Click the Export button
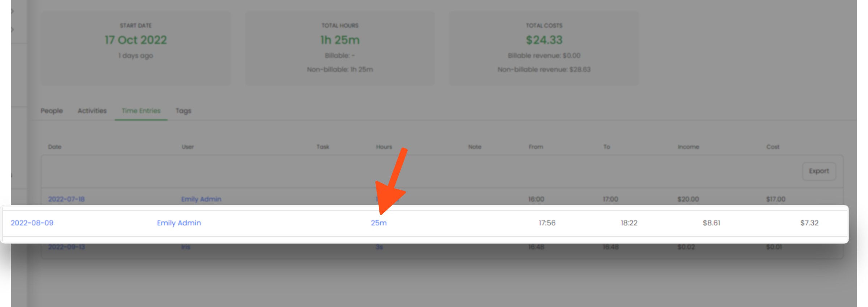868x307 pixels. coord(819,171)
